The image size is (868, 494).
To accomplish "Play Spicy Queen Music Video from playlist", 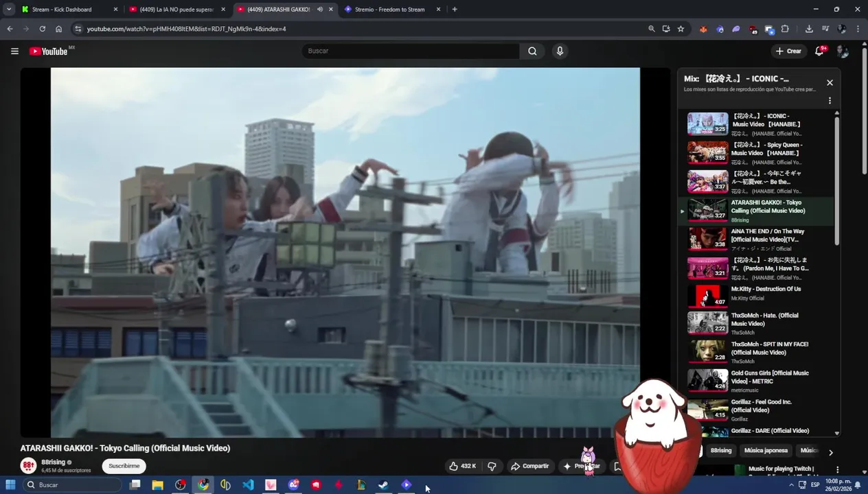I will (x=757, y=153).
